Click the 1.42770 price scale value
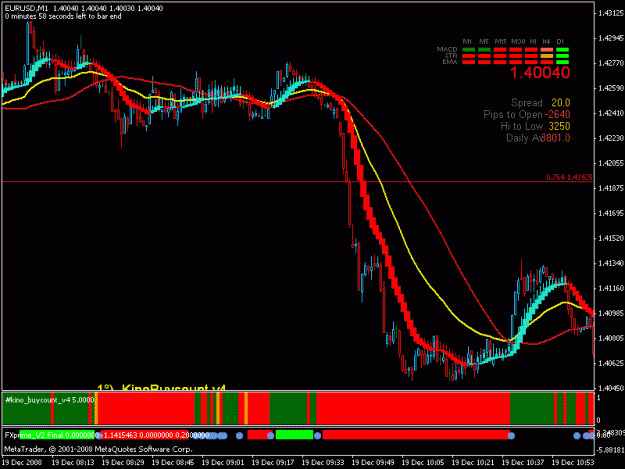The width and height of the screenshot is (625, 469). (x=610, y=63)
